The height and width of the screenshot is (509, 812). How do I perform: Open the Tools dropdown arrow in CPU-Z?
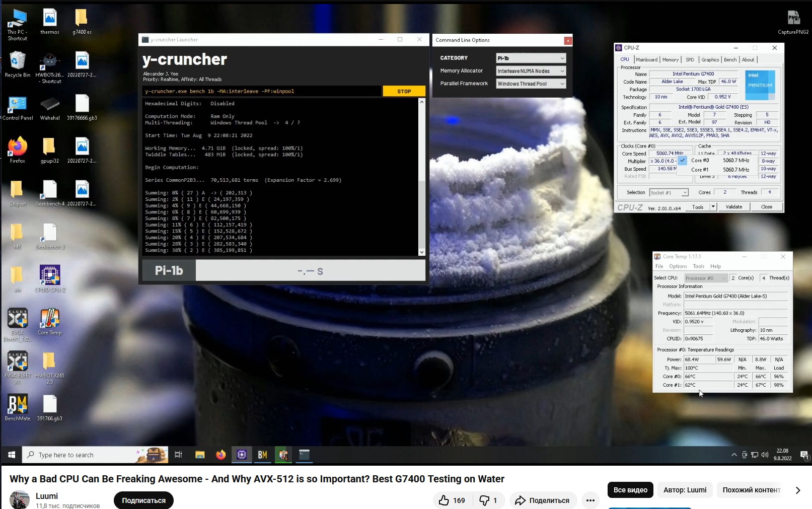point(713,207)
